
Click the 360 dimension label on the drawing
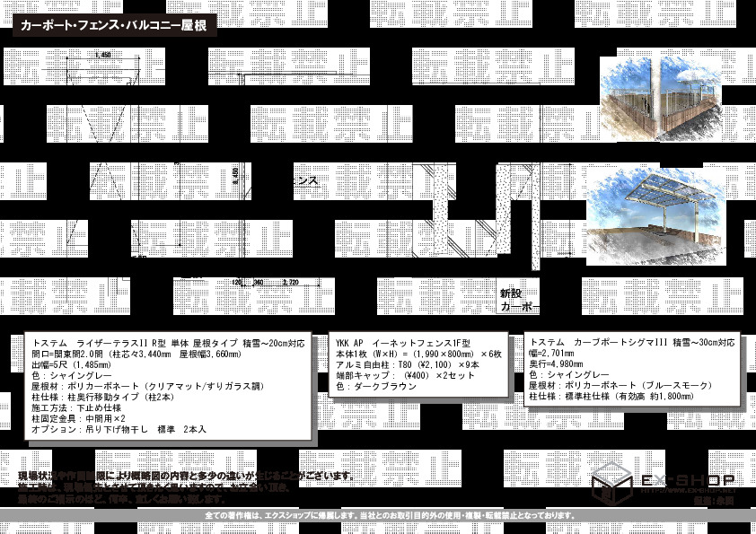click(x=259, y=283)
